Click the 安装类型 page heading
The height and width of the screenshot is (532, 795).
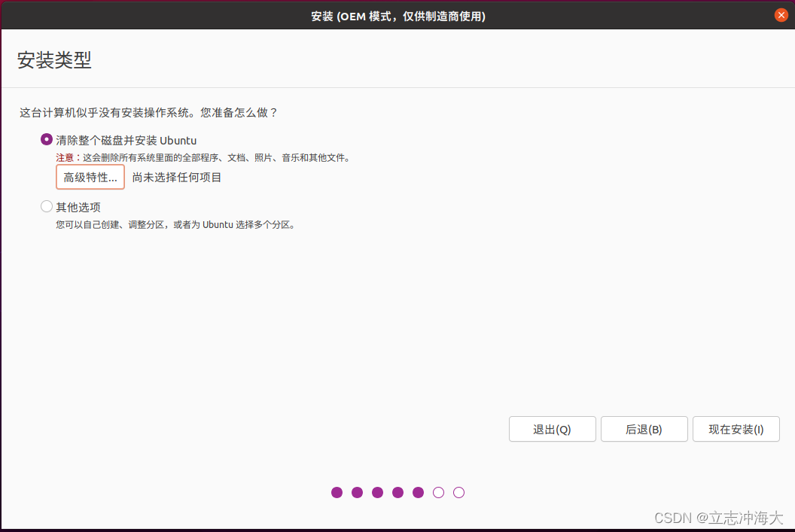pos(54,59)
